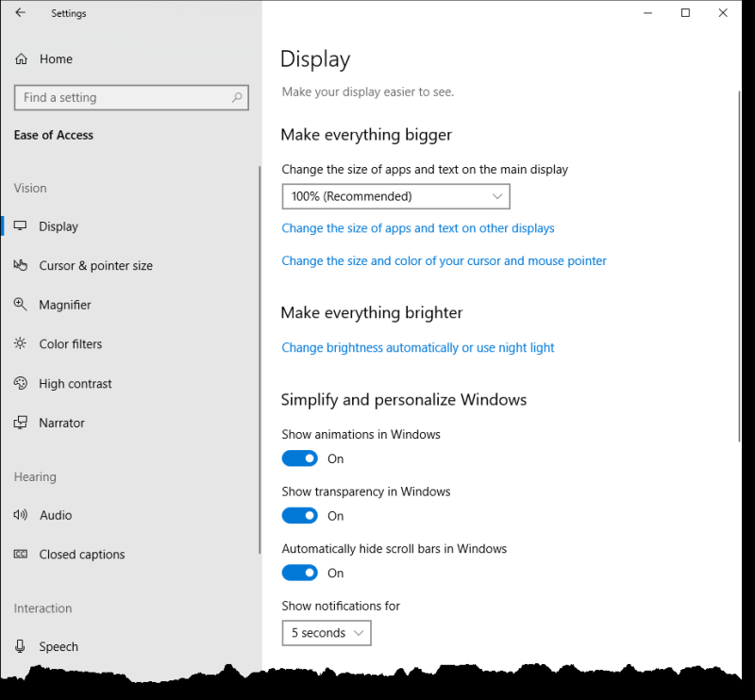Screen dimensions: 755x700
Task: Click the Narrator icon in sidebar
Action: [x=20, y=423]
